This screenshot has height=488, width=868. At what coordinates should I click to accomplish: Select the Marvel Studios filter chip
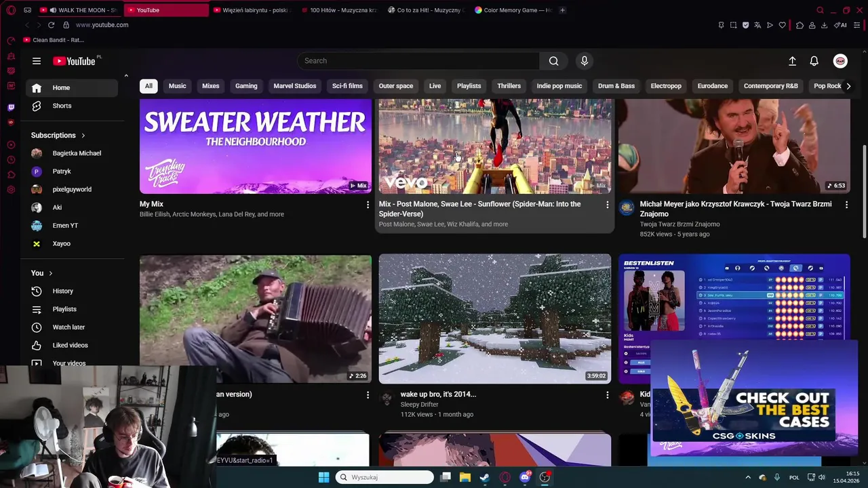295,86
